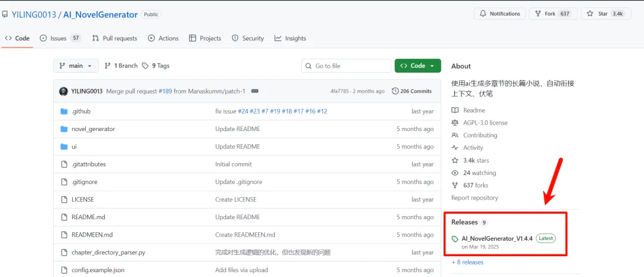
Task: Open the README.md file
Action: click(x=88, y=217)
